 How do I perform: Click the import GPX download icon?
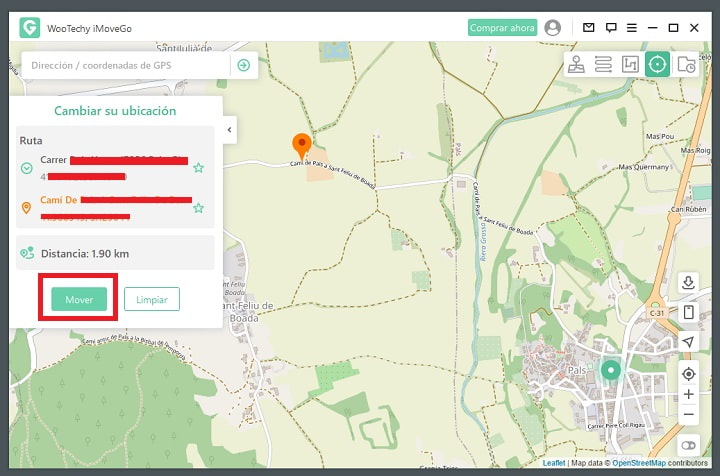point(688,282)
